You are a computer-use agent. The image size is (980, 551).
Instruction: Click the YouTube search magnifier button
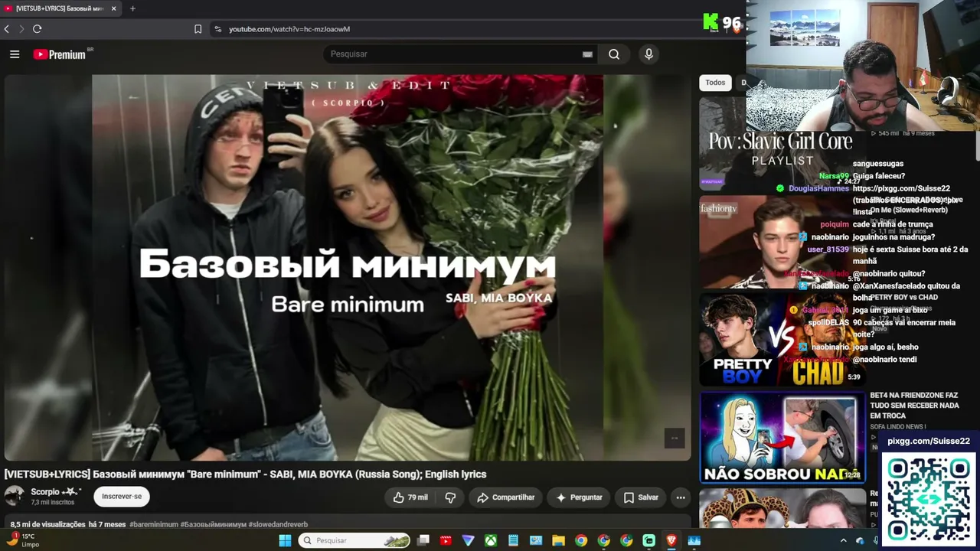614,54
